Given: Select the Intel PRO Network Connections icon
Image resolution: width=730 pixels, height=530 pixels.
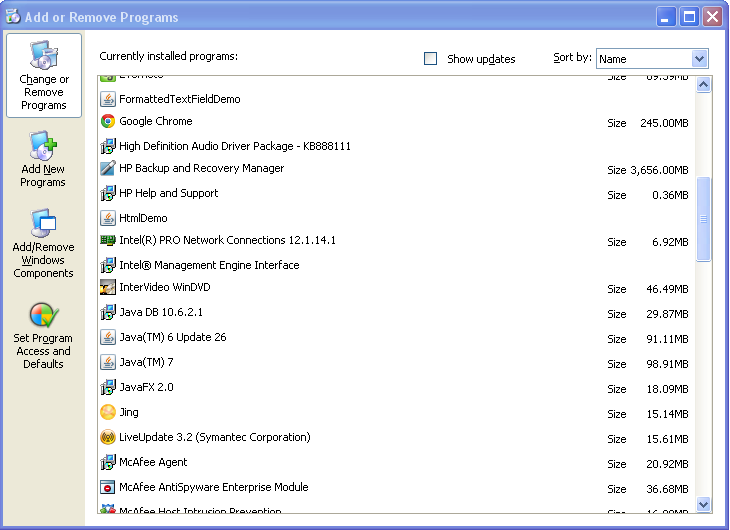Looking at the screenshot, I should pos(108,240).
